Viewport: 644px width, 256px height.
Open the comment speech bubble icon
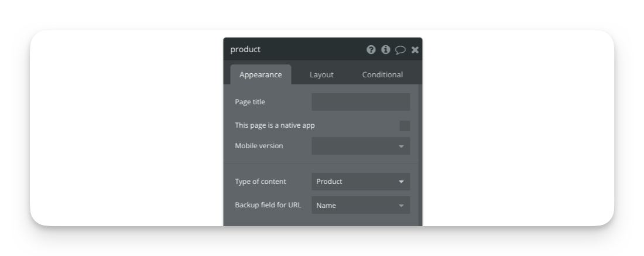[x=400, y=50]
